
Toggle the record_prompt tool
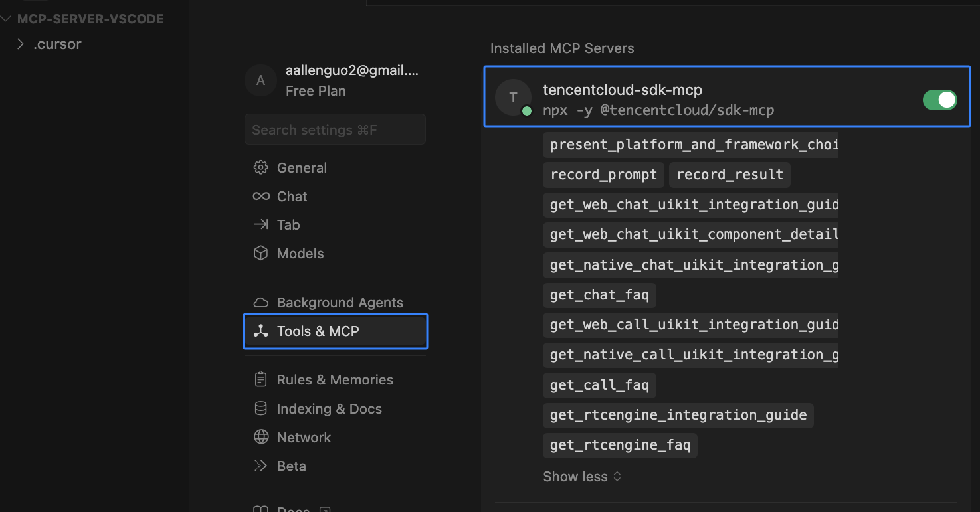pyautogui.click(x=603, y=175)
